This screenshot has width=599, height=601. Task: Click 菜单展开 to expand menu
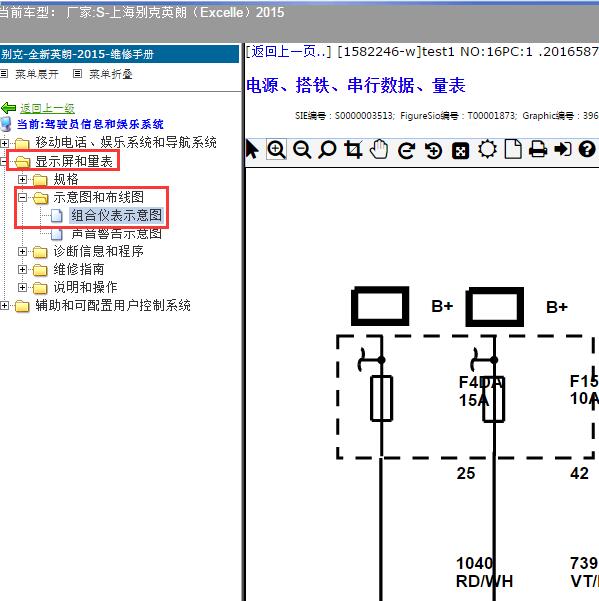(x=37, y=74)
